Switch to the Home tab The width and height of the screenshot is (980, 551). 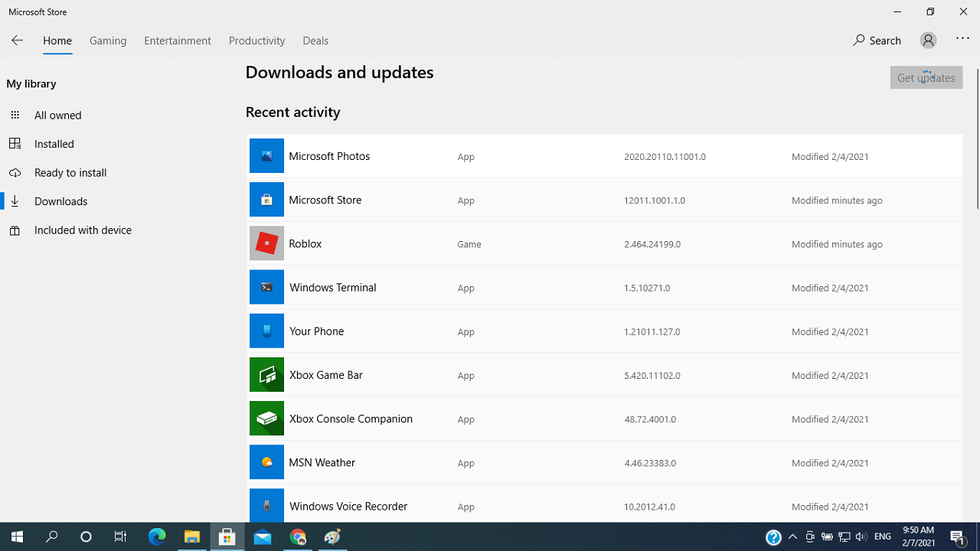click(57, 41)
